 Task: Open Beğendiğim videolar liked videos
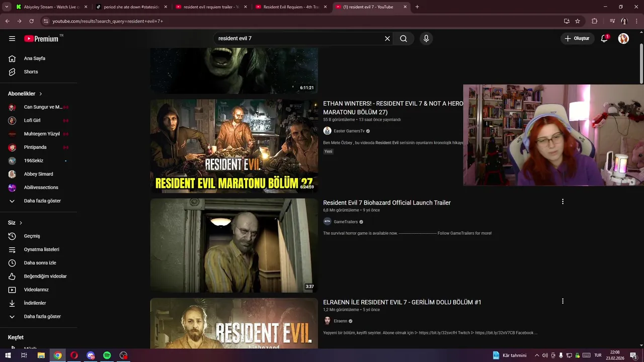pos(38,277)
